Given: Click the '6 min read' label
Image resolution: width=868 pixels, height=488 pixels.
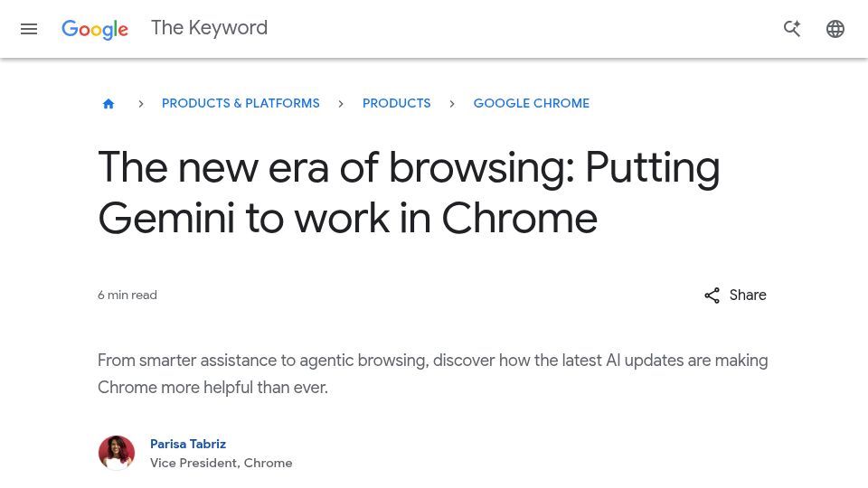Looking at the screenshot, I should pyautogui.click(x=127, y=295).
